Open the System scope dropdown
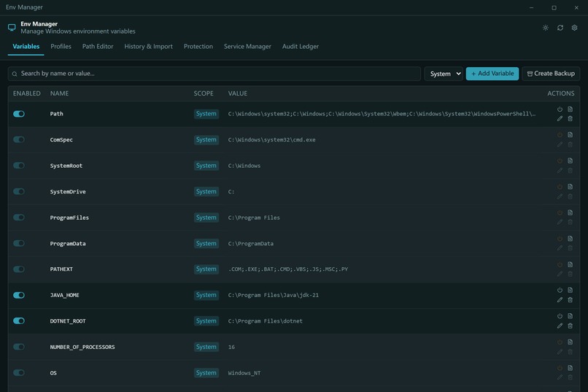 444,74
